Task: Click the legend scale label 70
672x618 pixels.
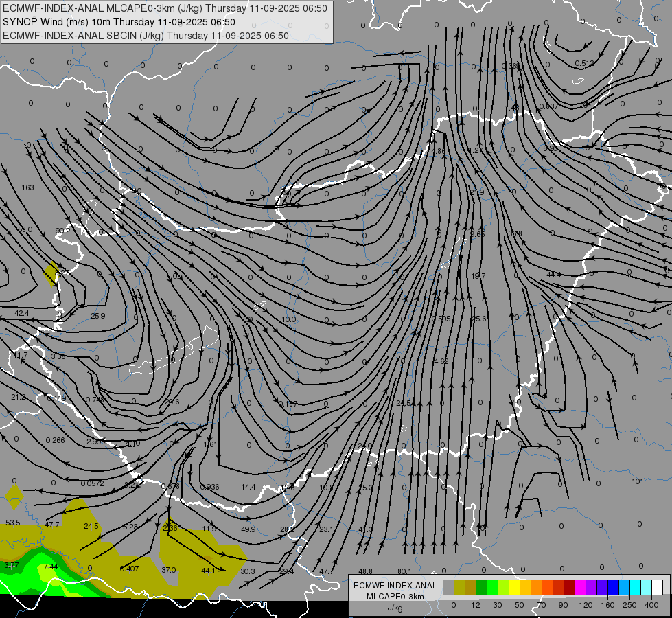Action: point(542,605)
